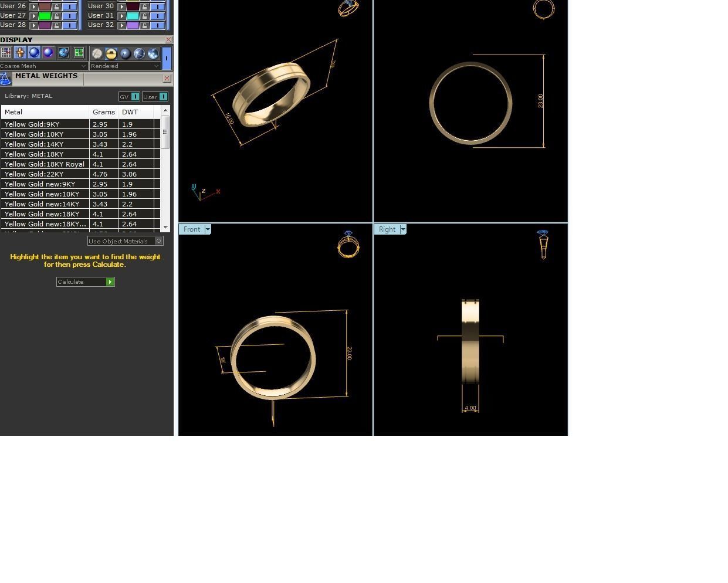Select the Yellow Gold:18KY Royal row

pos(80,164)
